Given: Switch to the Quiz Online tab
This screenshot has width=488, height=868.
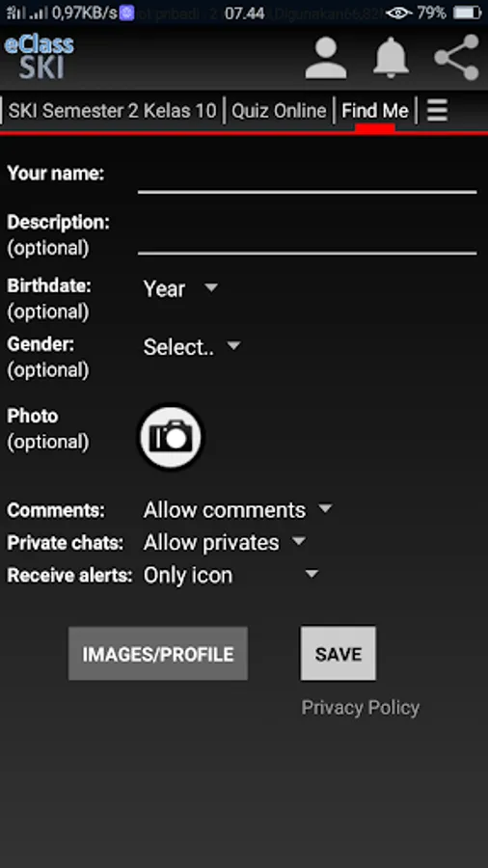Looking at the screenshot, I should pyautogui.click(x=279, y=111).
